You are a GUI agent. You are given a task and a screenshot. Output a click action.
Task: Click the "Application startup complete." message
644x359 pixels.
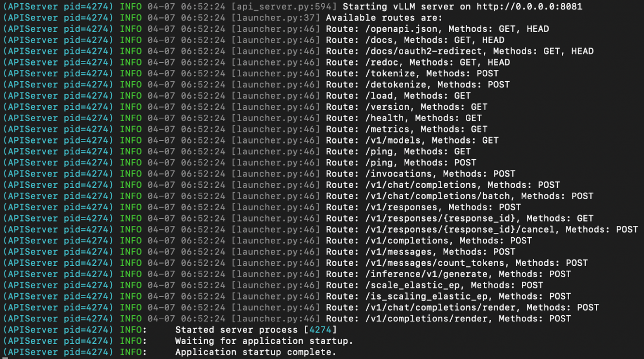[x=256, y=352]
